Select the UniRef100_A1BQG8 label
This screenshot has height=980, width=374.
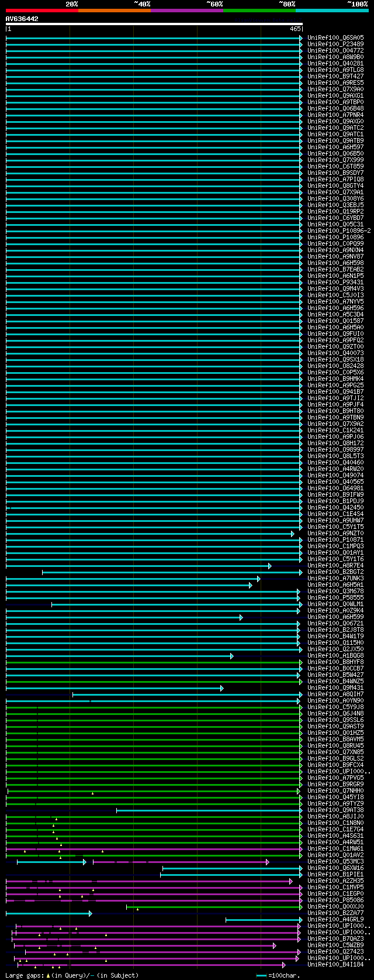click(x=335, y=655)
